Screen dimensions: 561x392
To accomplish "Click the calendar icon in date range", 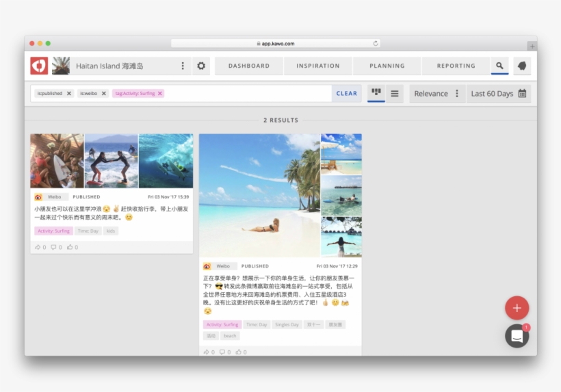I will pos(523,93).
